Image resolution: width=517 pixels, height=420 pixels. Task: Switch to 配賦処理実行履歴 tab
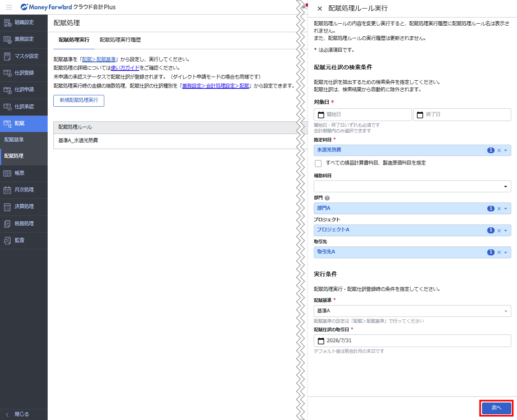(x=120, y=40)
